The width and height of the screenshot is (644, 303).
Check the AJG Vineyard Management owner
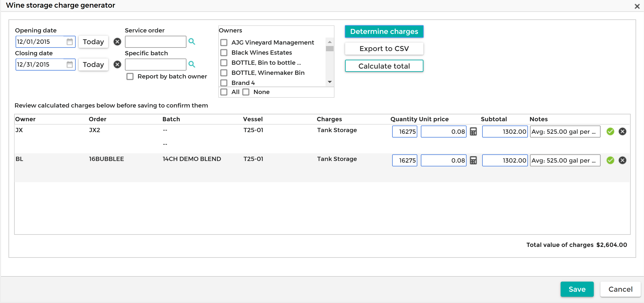pos(224,43)
